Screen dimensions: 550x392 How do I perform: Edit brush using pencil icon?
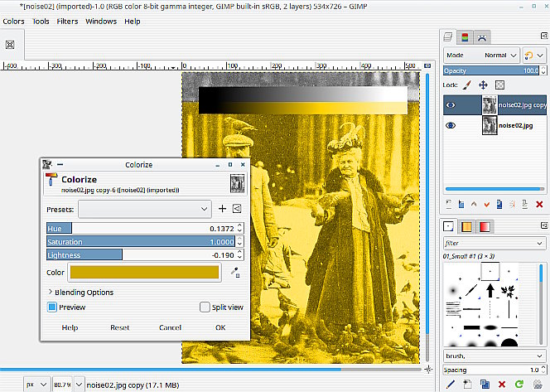tap(451, 385)
